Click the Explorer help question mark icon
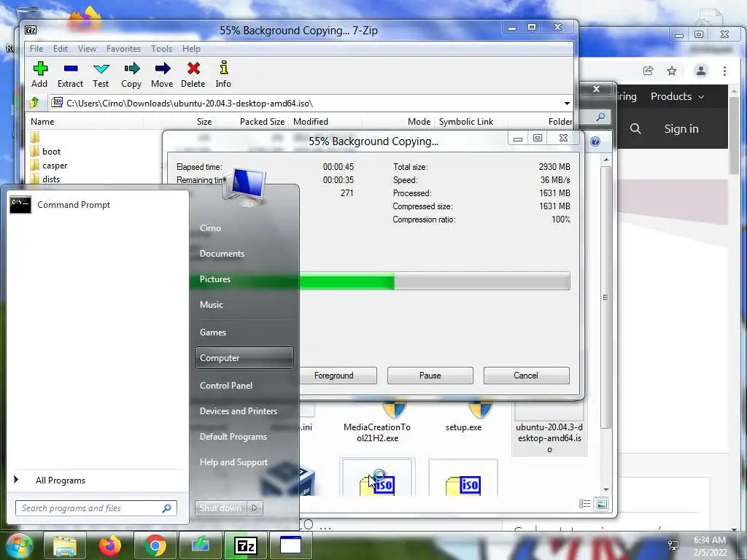This screenshot has height=560, width=747. click(595, 141)
